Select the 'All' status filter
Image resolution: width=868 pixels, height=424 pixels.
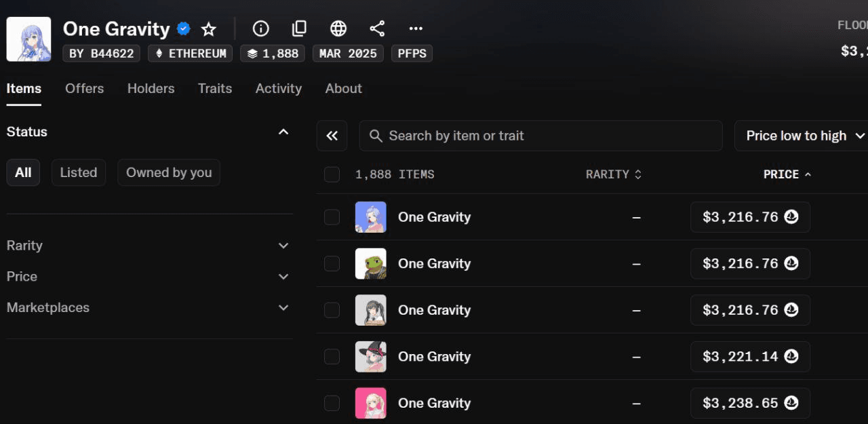pos(23,172)
